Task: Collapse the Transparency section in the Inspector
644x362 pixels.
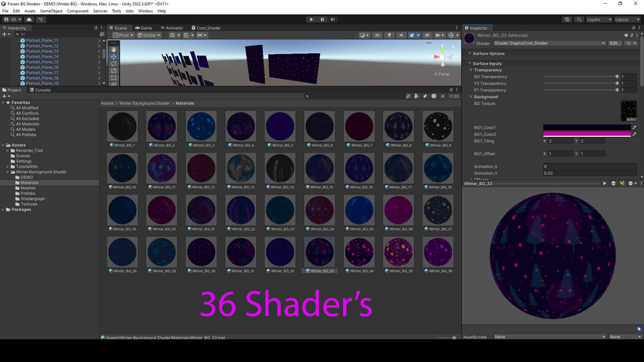Action: coord(471,70)
